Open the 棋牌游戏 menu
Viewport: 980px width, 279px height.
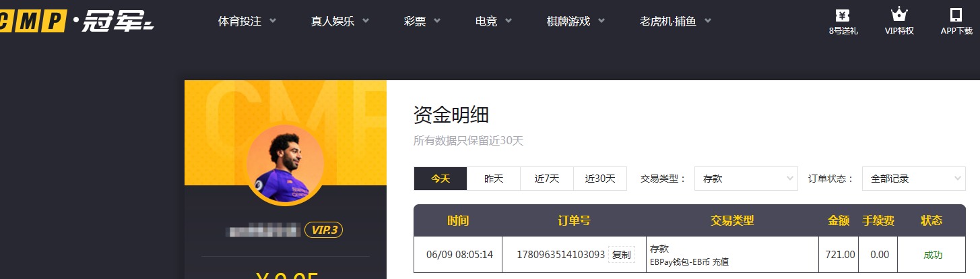pos(568,21)
